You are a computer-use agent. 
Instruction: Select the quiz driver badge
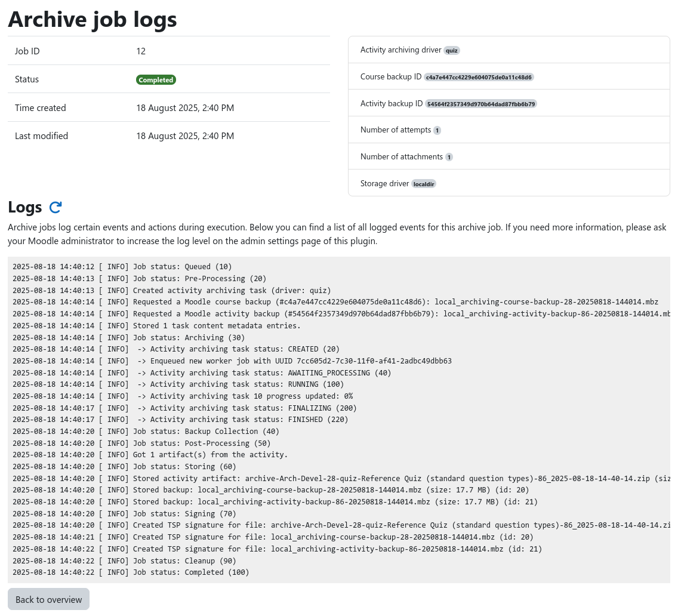[x=452, y=50]
